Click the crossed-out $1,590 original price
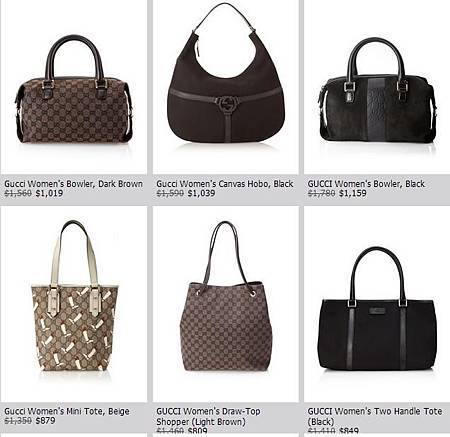This screenshot has width=450, height=437. click(x=170, y=193)
